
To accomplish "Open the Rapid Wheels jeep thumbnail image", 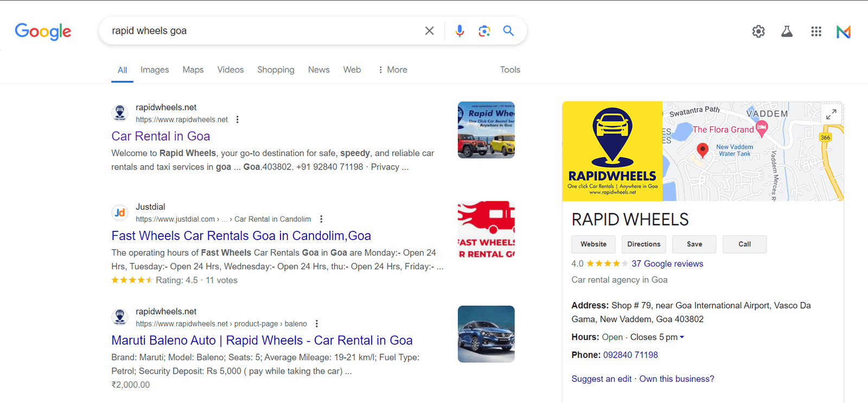I will click(486, 130).
